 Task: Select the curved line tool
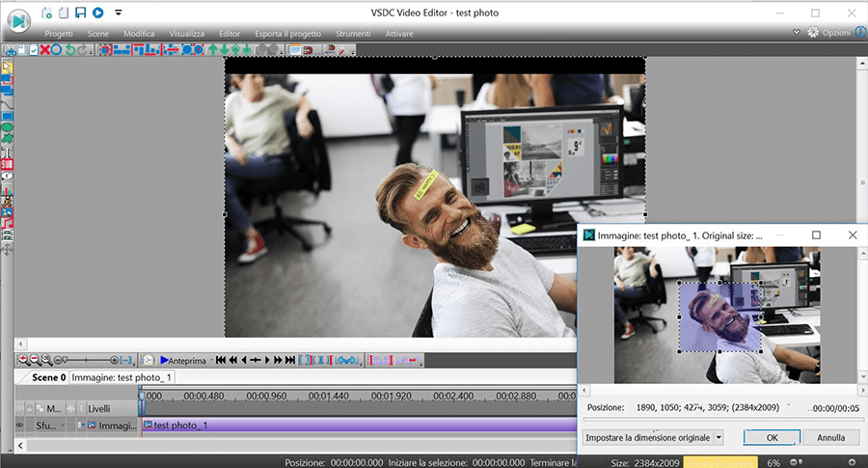[x=7, y=104]
